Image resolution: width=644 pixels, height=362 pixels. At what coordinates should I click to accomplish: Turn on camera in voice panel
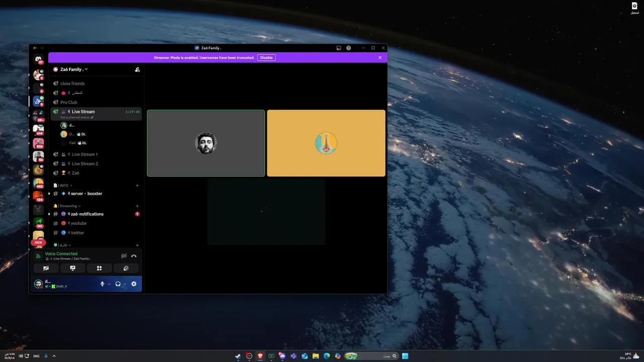click(x=46, y=268)
